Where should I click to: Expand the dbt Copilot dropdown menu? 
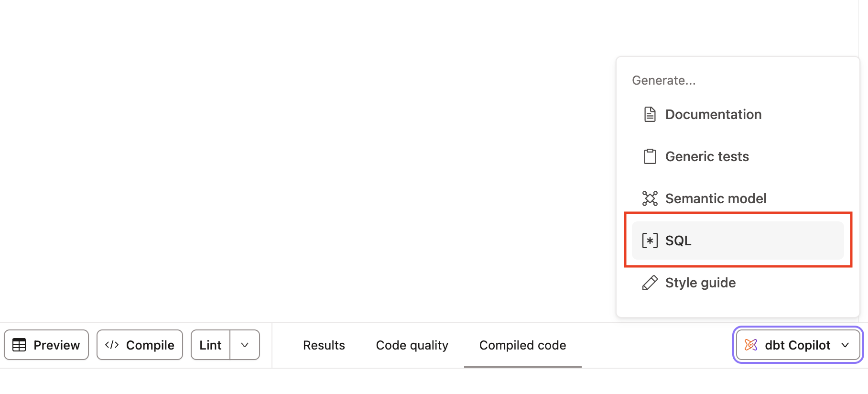[x=845, y=345]
